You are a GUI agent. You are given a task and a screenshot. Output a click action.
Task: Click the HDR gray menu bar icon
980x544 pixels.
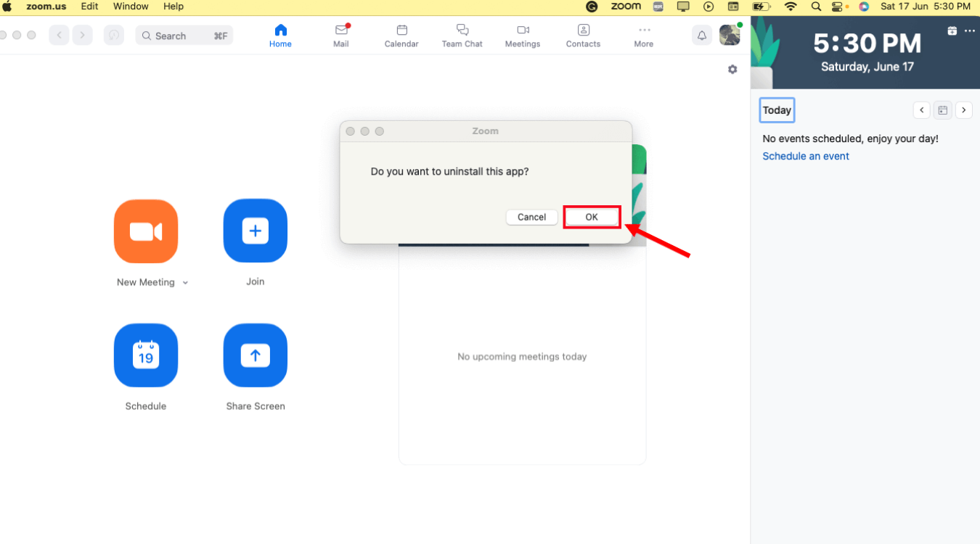(x=658, y=7)
